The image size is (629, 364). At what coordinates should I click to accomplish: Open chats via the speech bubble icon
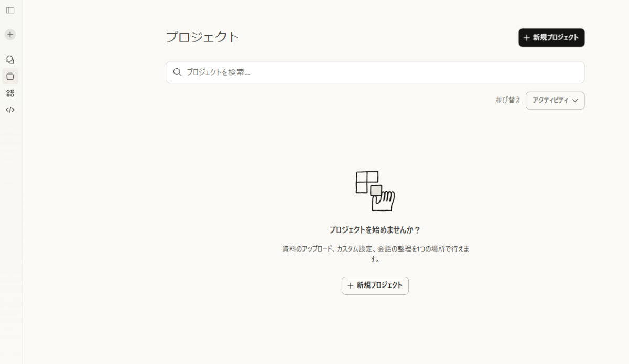point(9,59)
